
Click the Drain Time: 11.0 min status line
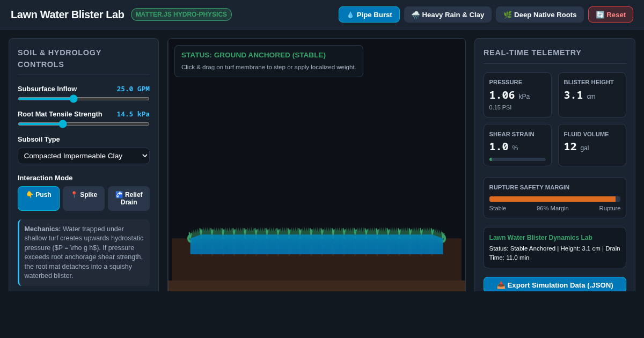[x=555, y=253]
